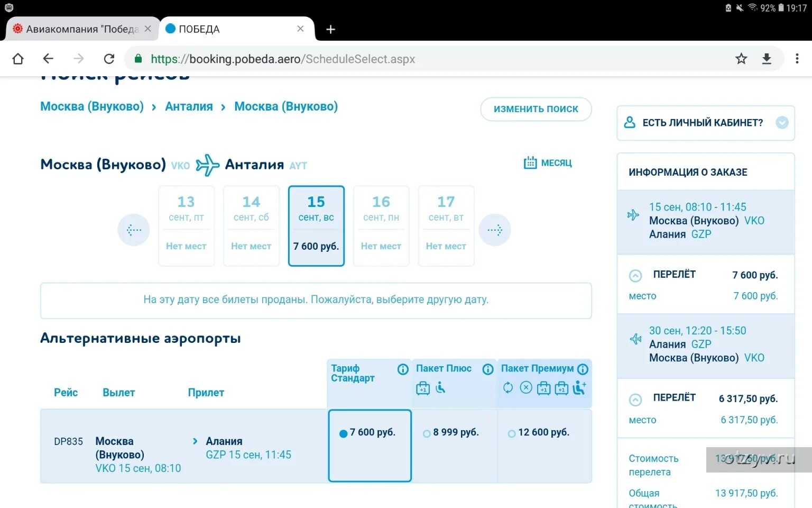
Task: Select the 14 сент, сб date card
Action: pos(252,226)
